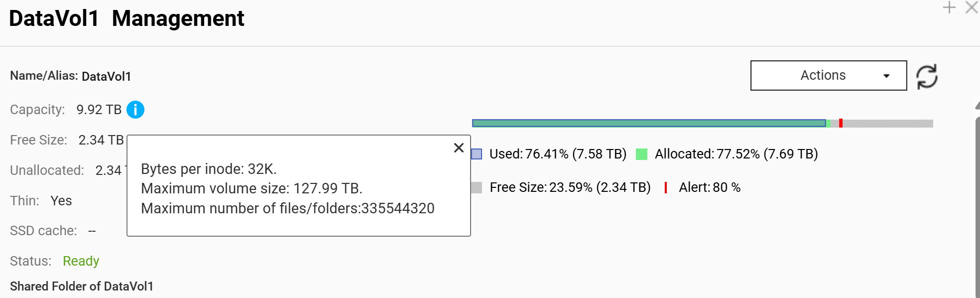Click the Ready status text
Image resolution: width=980 pixels, height=298 pixels.
(81, 261)
